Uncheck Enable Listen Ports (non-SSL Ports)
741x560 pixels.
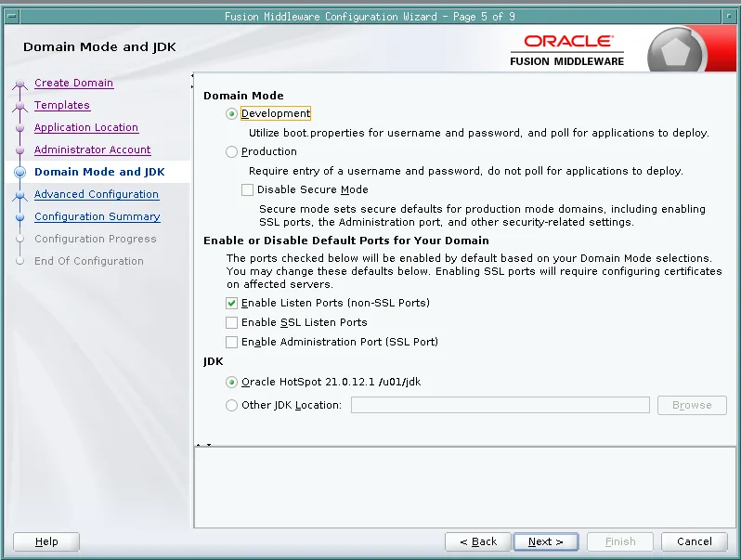[x=231, y=303]
